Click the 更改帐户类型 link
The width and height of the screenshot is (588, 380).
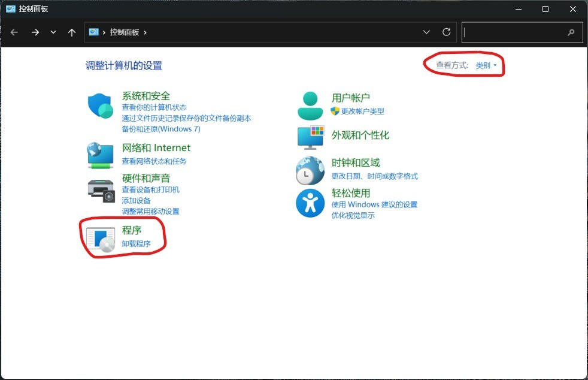point(362,111)
